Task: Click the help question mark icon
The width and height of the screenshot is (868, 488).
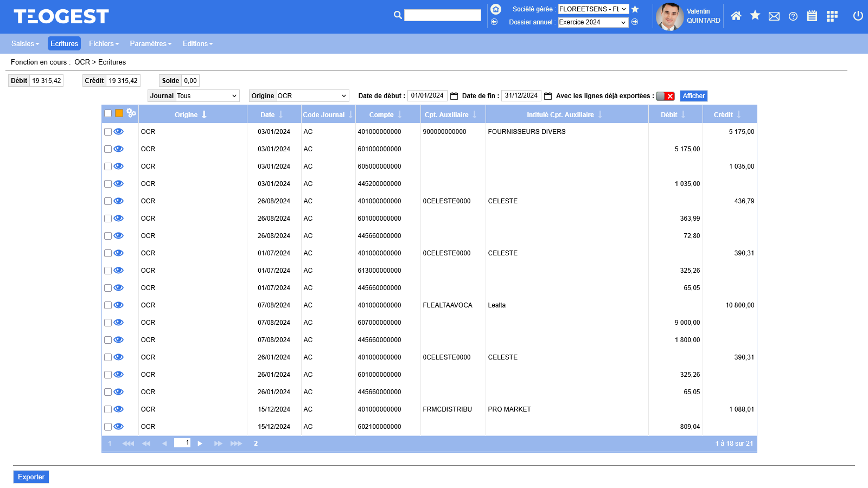Action: 793,16
